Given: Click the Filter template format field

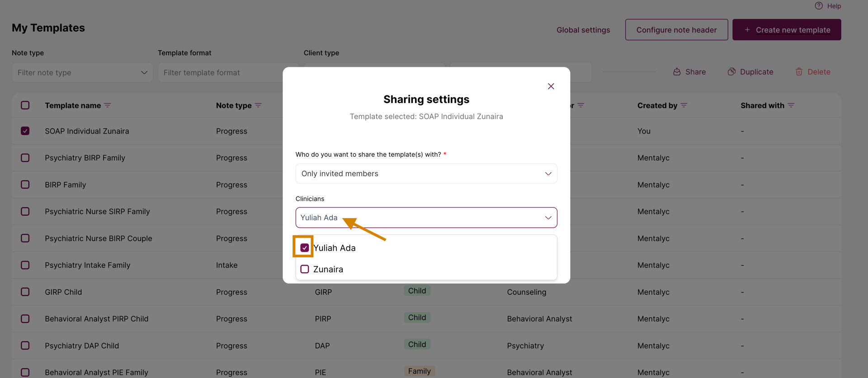Looking at the screenshot, I should [x=222, y=72].
